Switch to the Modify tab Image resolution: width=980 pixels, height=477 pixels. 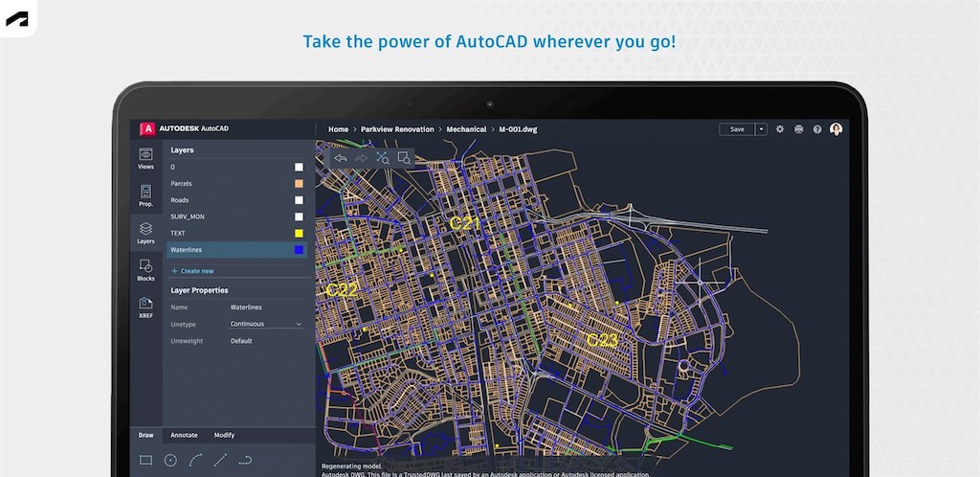click(x=224, y=435)
